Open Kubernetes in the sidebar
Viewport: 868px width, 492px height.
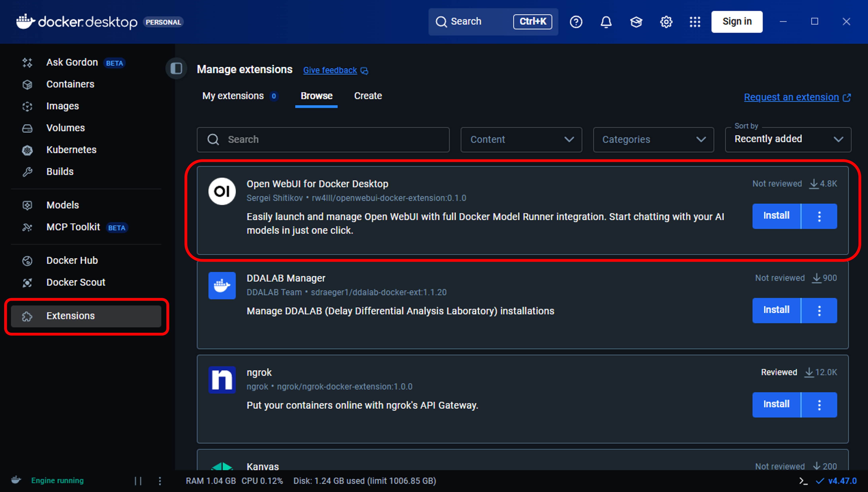[71, 150]
